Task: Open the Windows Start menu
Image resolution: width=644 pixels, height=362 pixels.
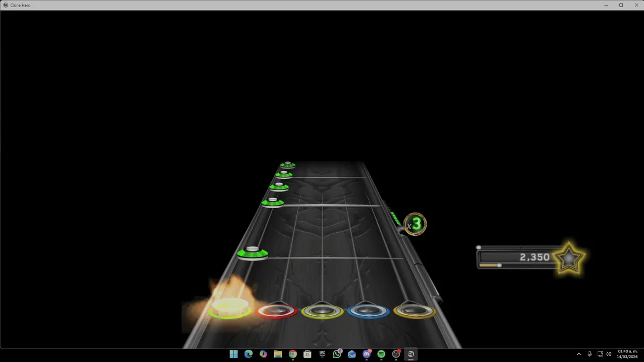Action: 233,354
